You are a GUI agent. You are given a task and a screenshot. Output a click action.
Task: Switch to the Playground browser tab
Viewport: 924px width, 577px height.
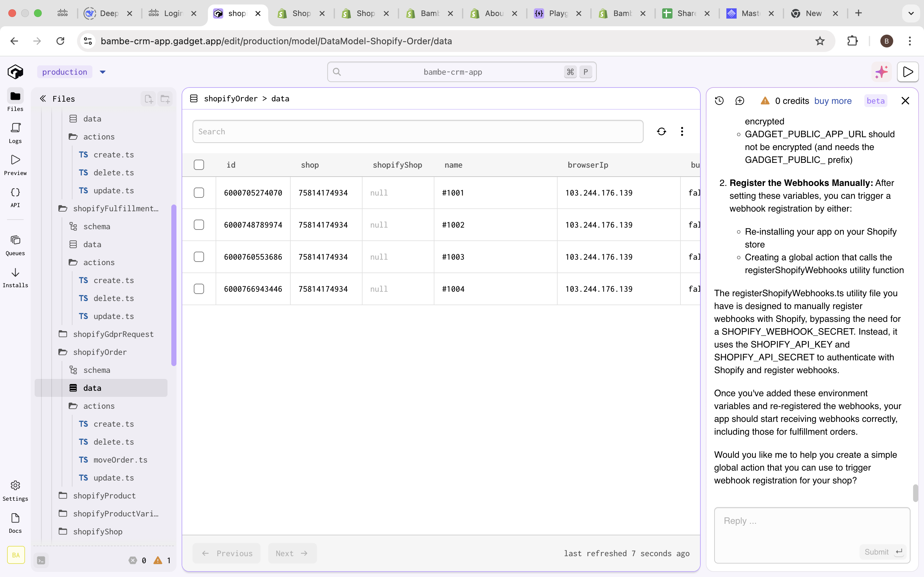coord(558,13)
